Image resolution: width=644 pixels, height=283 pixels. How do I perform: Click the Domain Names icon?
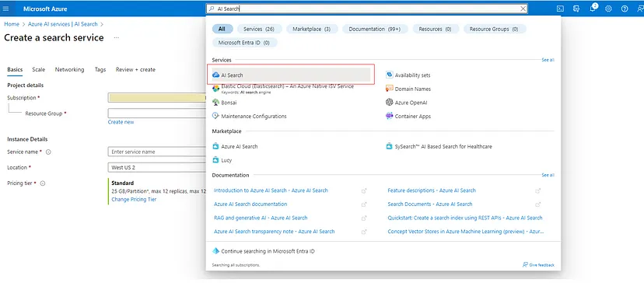(390, 89)
